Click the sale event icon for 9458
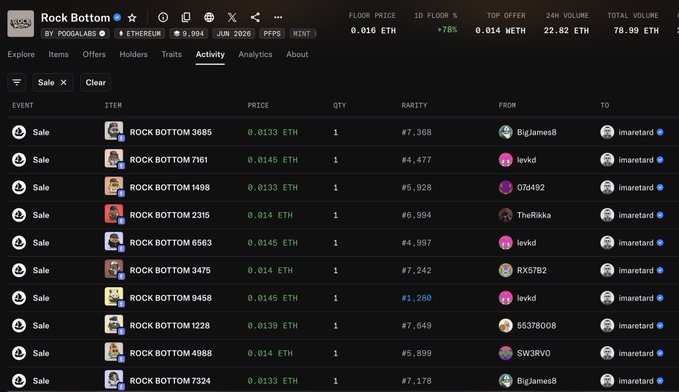 pos(19,298)
